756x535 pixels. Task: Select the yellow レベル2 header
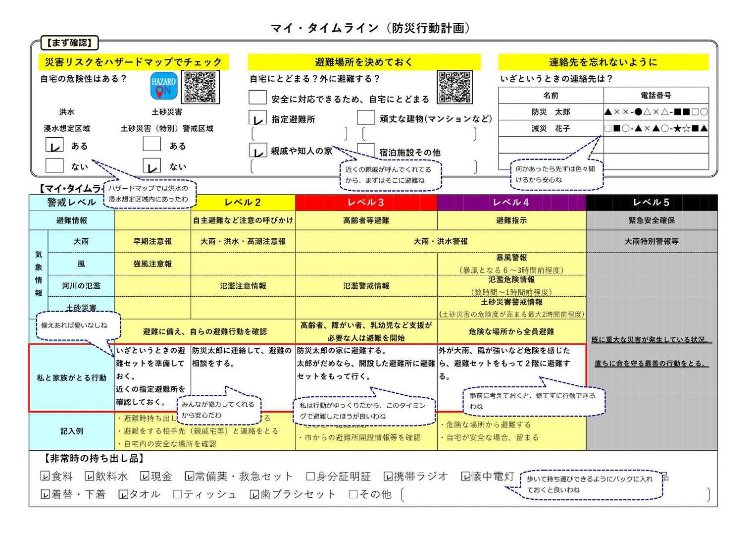click(x=243, y=203)
